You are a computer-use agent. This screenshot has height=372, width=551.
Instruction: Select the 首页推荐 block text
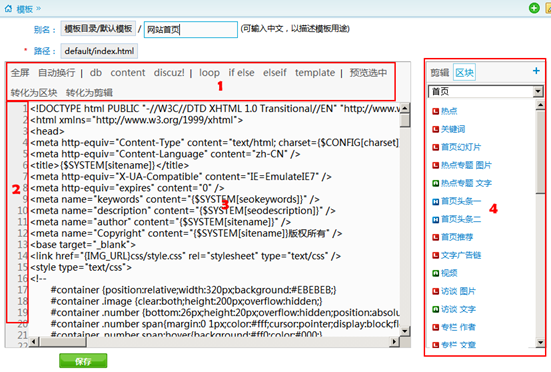click(x=457, y=237)
